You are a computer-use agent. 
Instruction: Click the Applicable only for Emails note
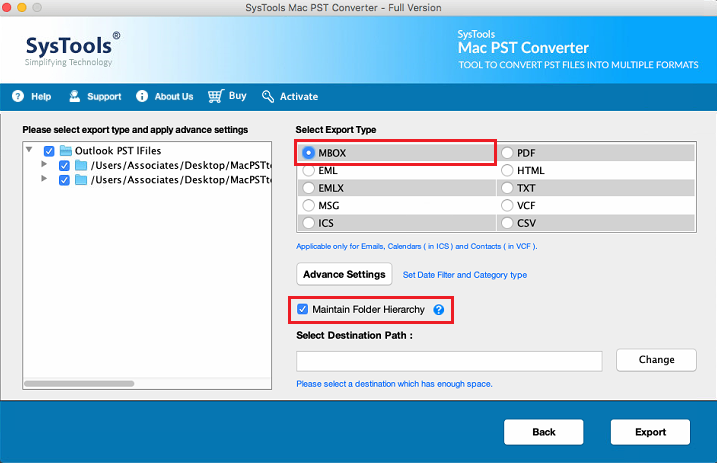coord(417,246)
